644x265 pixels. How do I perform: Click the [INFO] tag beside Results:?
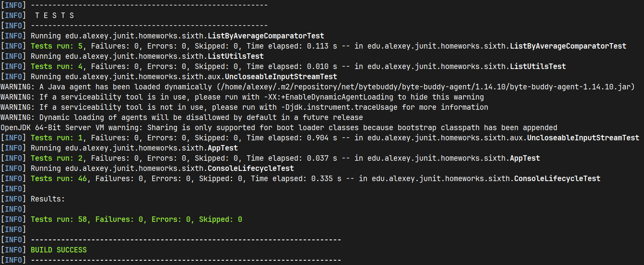coord(13,199)
